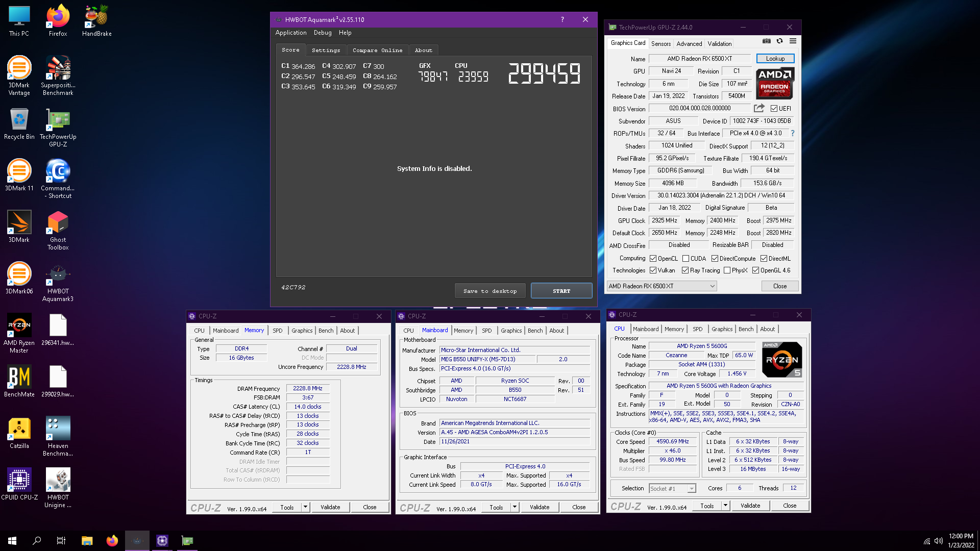Open 3DMark 11 desktop icon

pyautogui.click(x=19, y=175)
